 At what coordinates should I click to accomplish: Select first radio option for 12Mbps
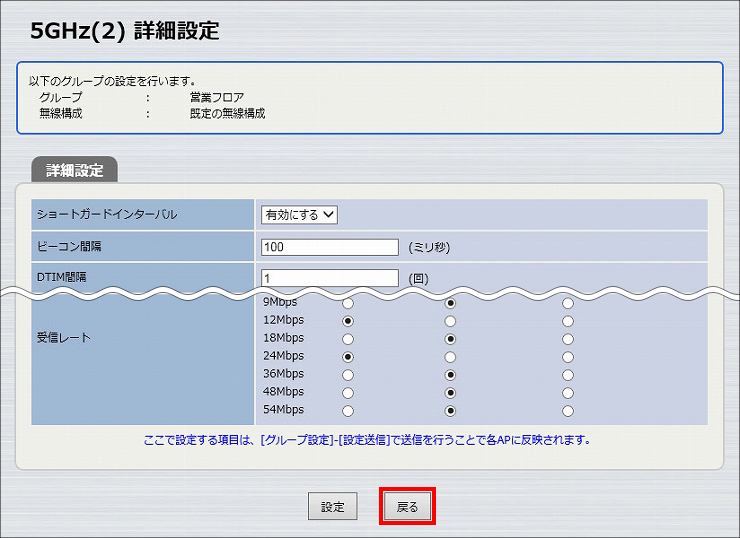click(348, 321)
